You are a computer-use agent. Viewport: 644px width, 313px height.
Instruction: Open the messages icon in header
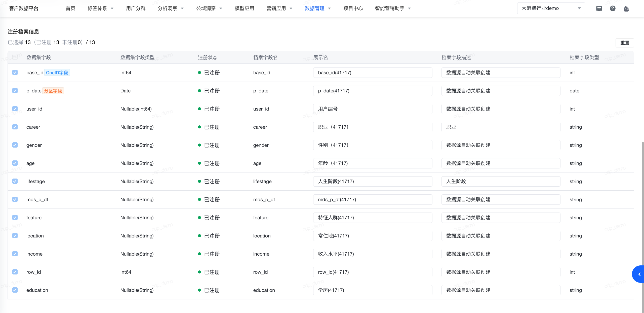click(599, 9)
